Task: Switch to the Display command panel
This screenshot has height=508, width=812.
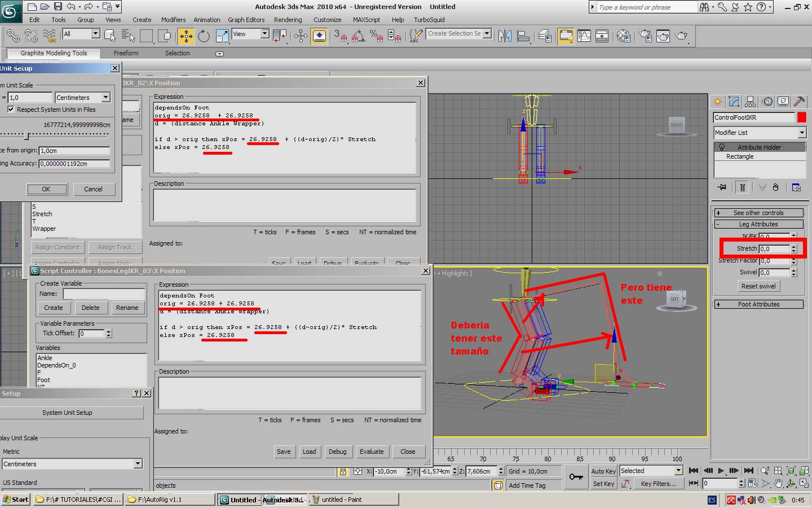Action: pyautogui.click(x=783, y=102)
